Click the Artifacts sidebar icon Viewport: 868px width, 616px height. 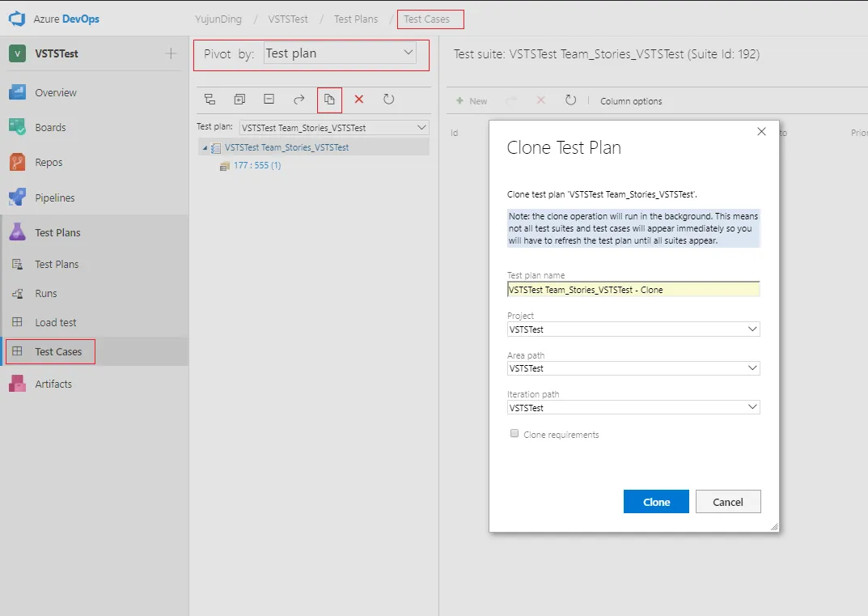click(17, 384)
